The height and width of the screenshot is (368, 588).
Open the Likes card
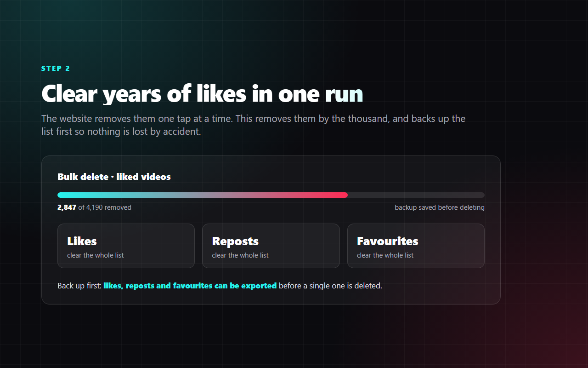126,246
